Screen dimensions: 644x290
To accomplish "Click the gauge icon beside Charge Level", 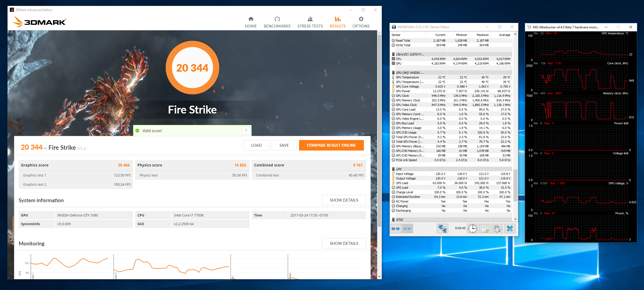I will [x=393, y=192].
